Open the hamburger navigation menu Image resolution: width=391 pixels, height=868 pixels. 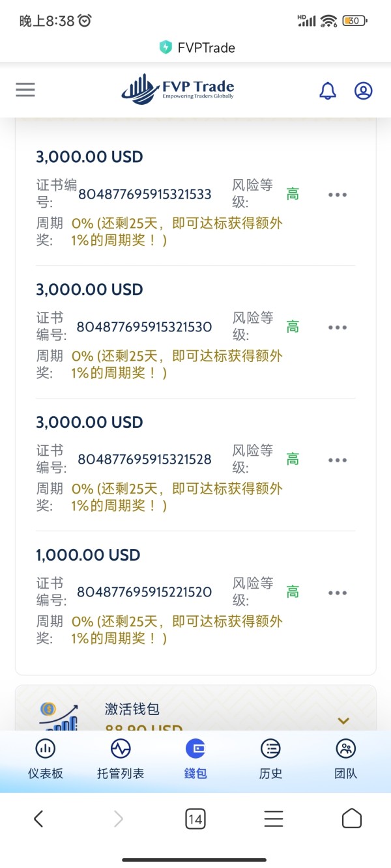pyautogui.click(x=25, y=90)
